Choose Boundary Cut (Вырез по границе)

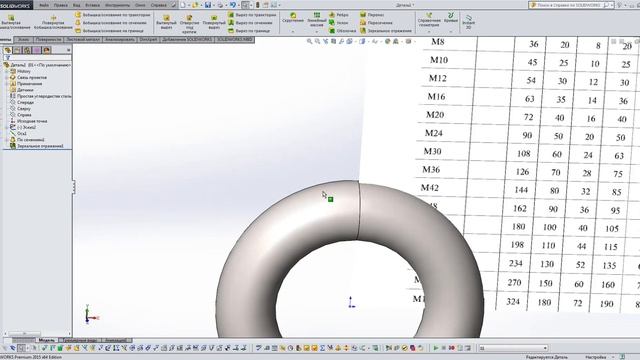(249, 31)
